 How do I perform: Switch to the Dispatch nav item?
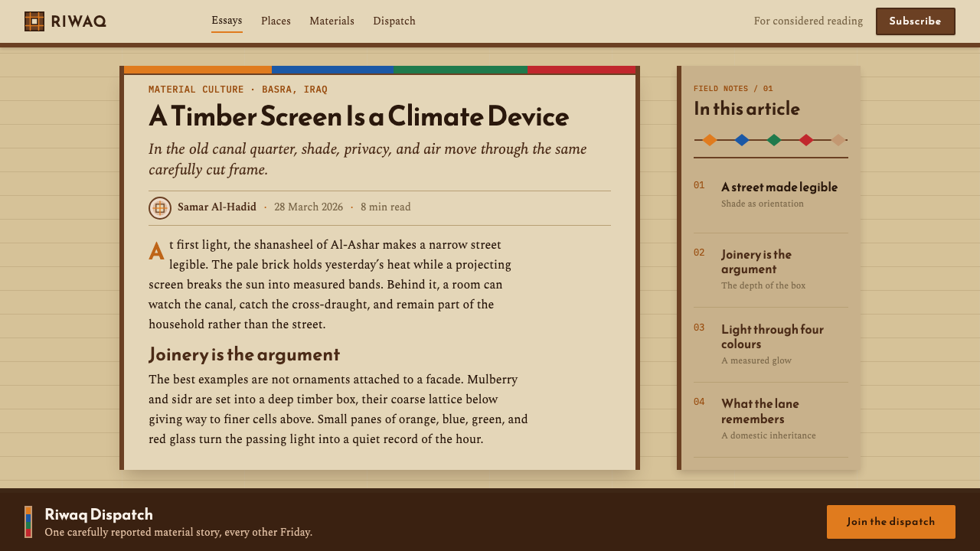pos(394,21)
